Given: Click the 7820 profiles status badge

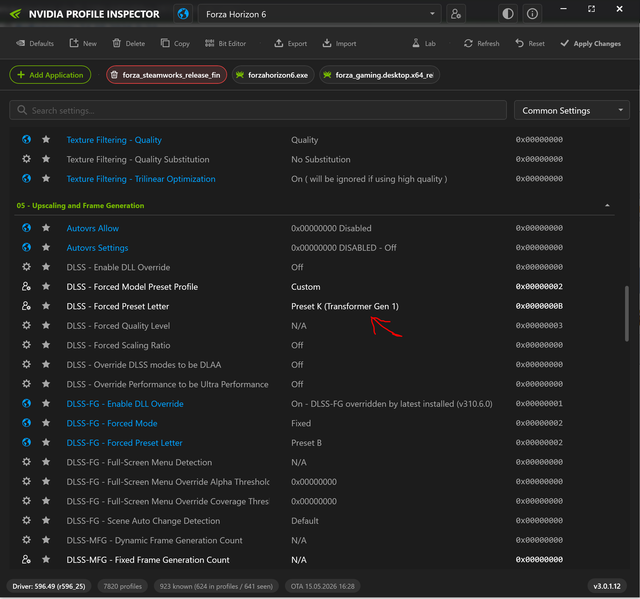Looking at the screenshot, I should [122, 586].
